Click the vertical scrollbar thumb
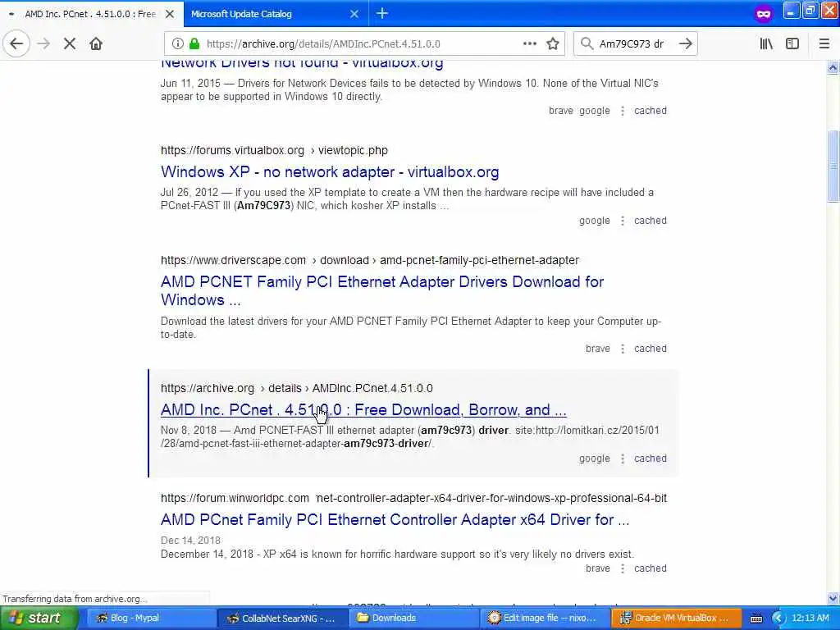The height and width of the screenshot is (630, 840). (833, 166)
